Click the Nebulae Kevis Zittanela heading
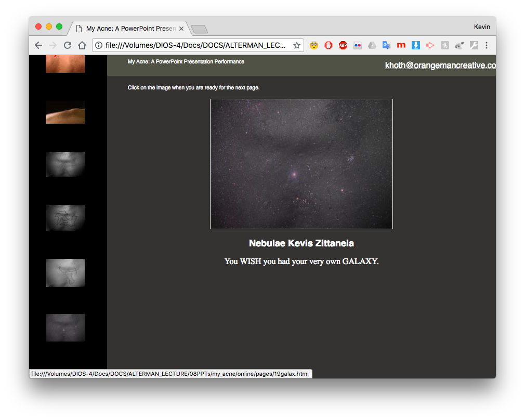The height and width of the screenshot is (420, 525). [x=301, y=243]
